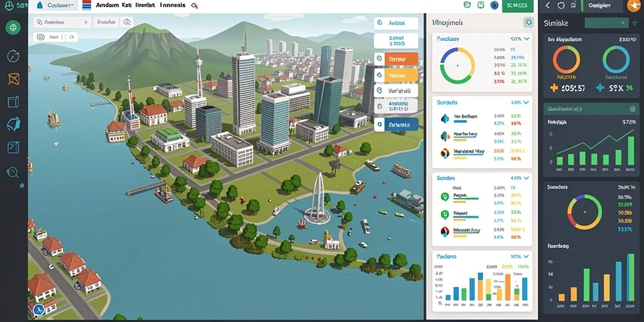Collapse the first Sondeta list card chevron
644x322 pixels.
coord(526,103)
